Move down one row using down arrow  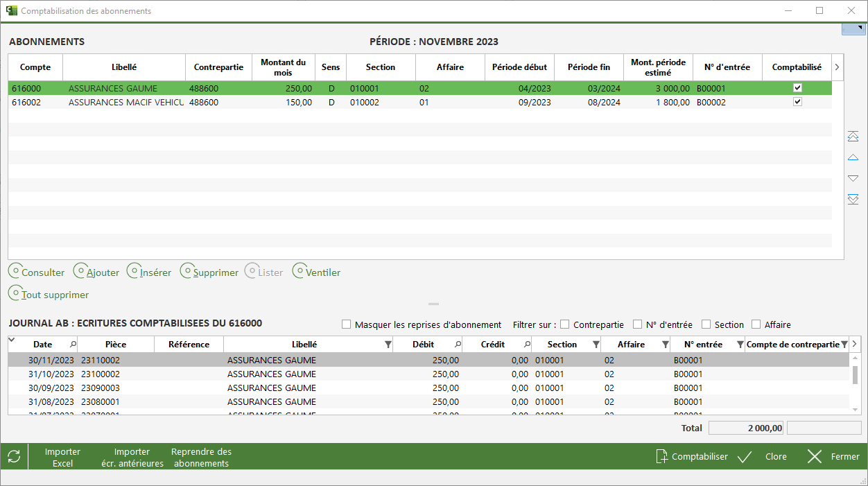[x=853, y=178]
